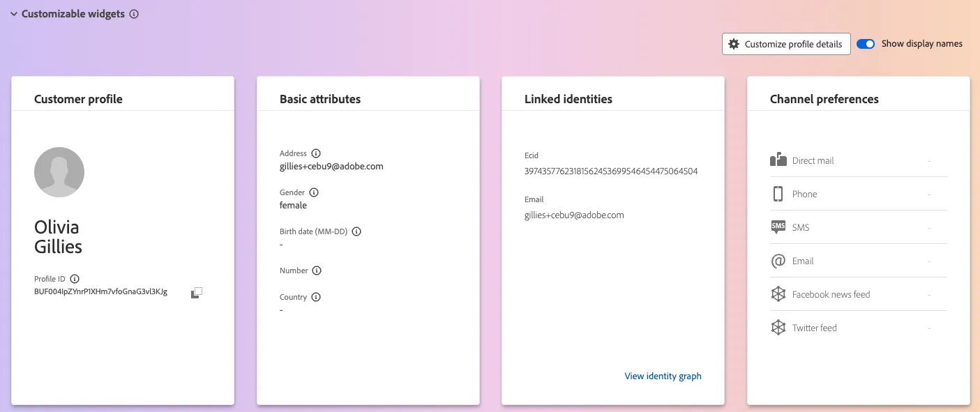This screenshot has height=412, width=980.
Task: Click Customize profile details button
Action: (786, 44)
